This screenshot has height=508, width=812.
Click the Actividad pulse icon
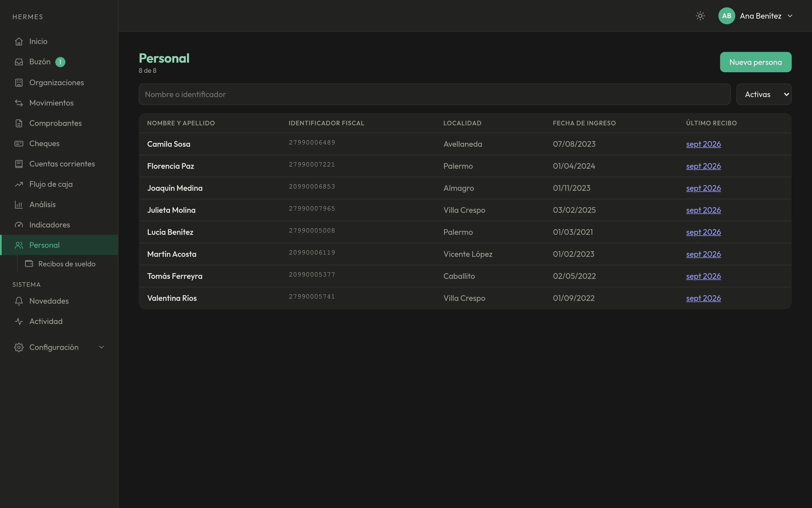coord(19,321)
